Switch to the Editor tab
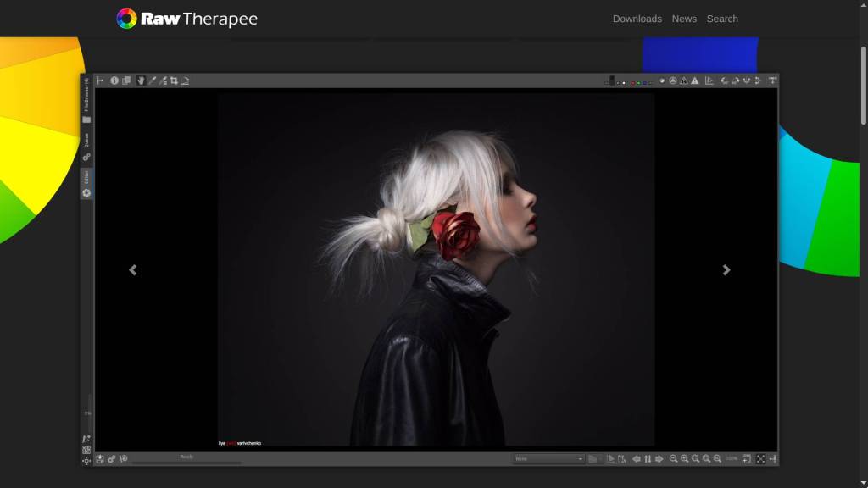This screenshot has height=488, width=868. [86, 184]
